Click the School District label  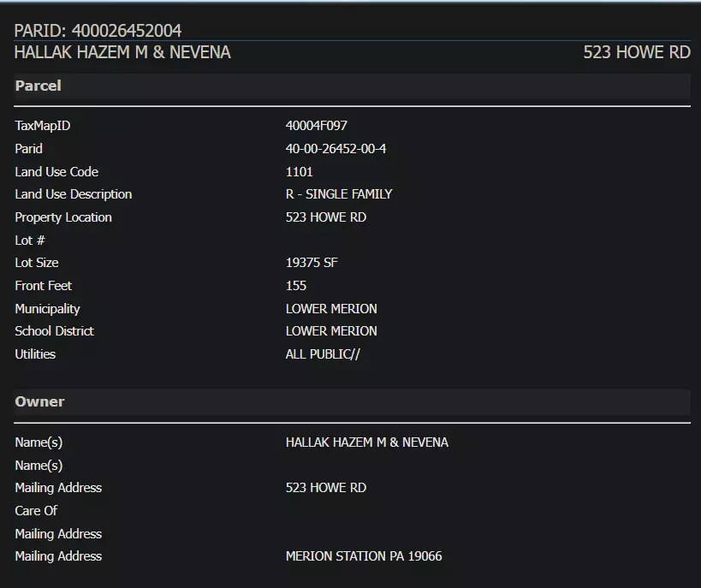tap(54, 331)
